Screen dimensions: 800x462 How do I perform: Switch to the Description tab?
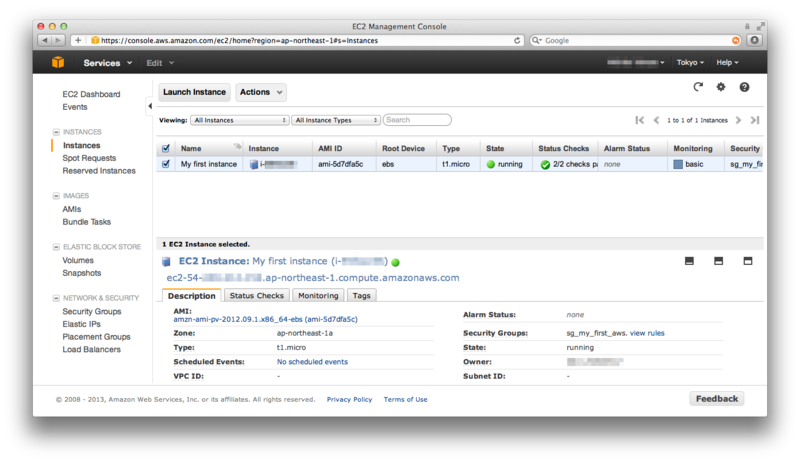[x=192, y=296]
